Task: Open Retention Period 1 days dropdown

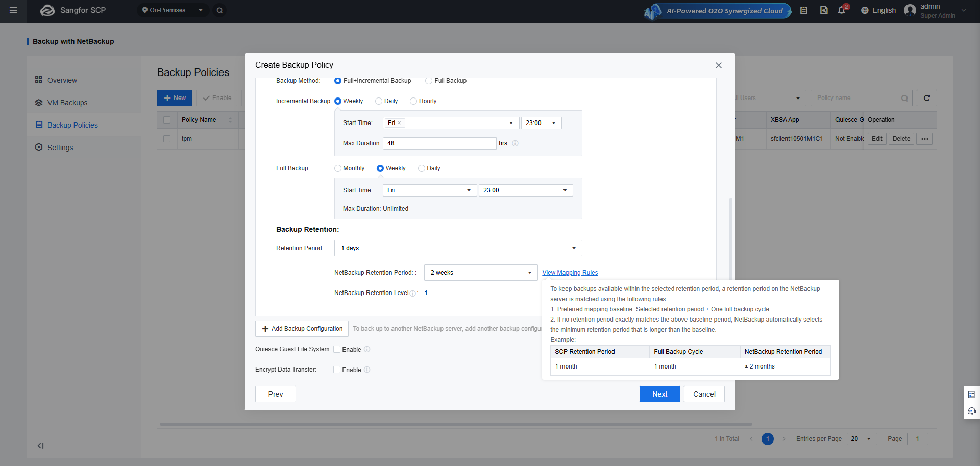Action: pyautogui.click(x=458, y=248)
